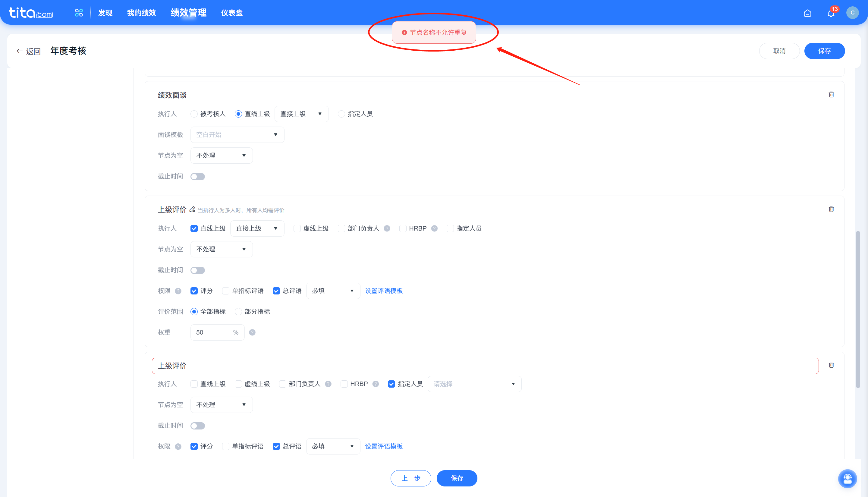The image size is (868, 497).
Task: Uncheck 指定人员 in second 上级评价
Action: coord(392,384)
